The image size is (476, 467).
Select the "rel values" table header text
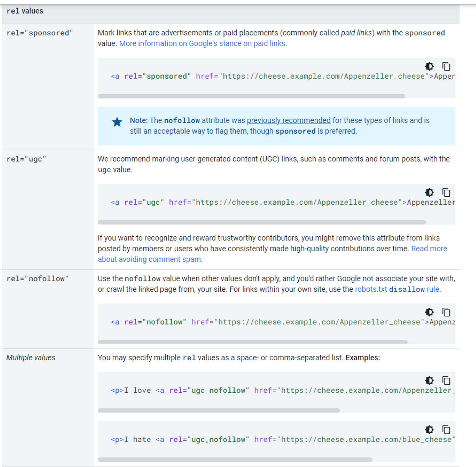(25, 11)
